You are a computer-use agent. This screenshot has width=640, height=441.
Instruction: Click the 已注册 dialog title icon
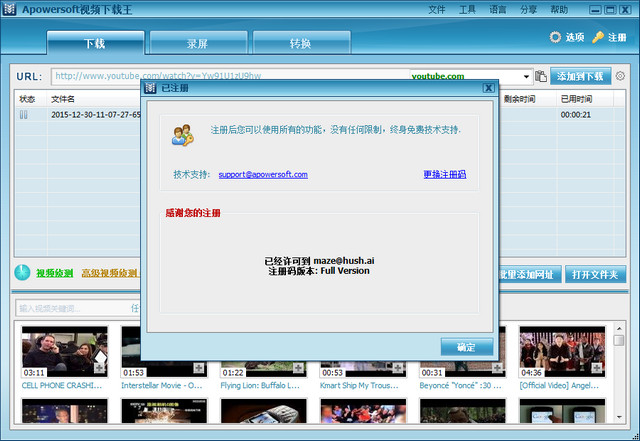(150, 88)
